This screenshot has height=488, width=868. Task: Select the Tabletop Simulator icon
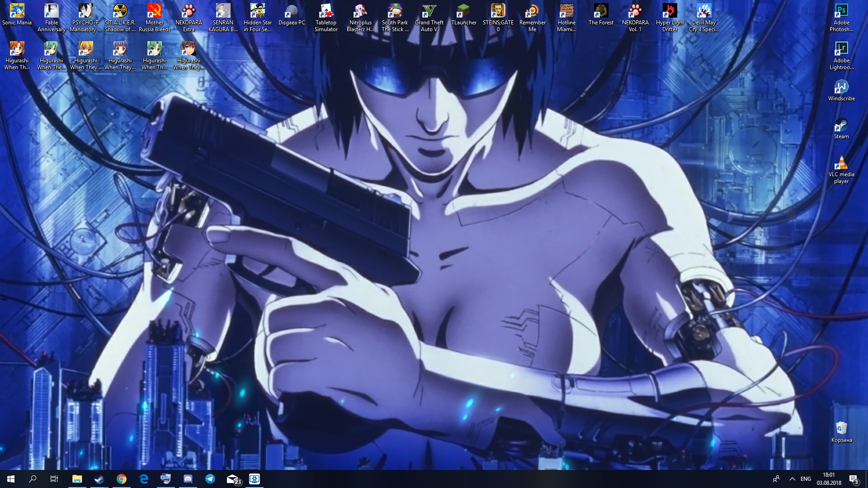326,18
